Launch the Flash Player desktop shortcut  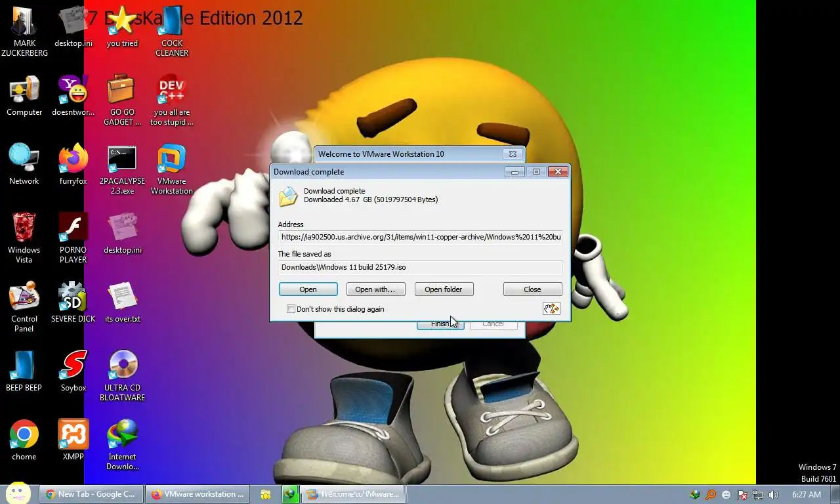[x=73, y=238]
